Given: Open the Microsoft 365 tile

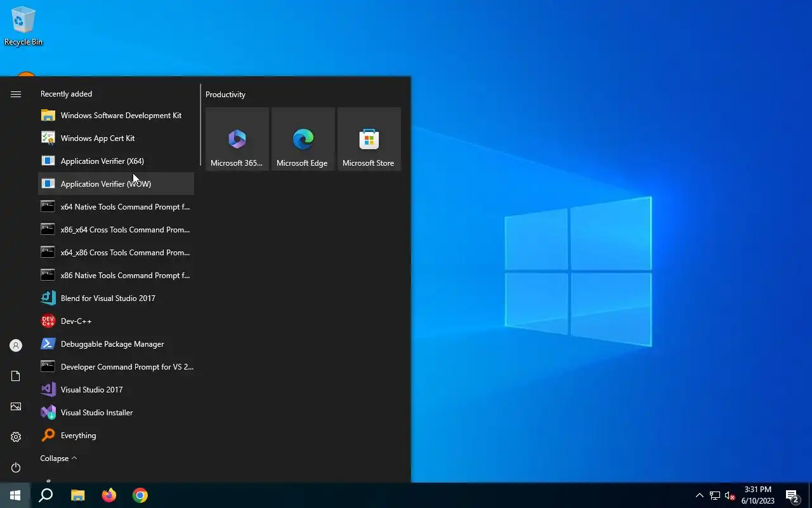Looking at the screenshot, I should pos(237,139).
